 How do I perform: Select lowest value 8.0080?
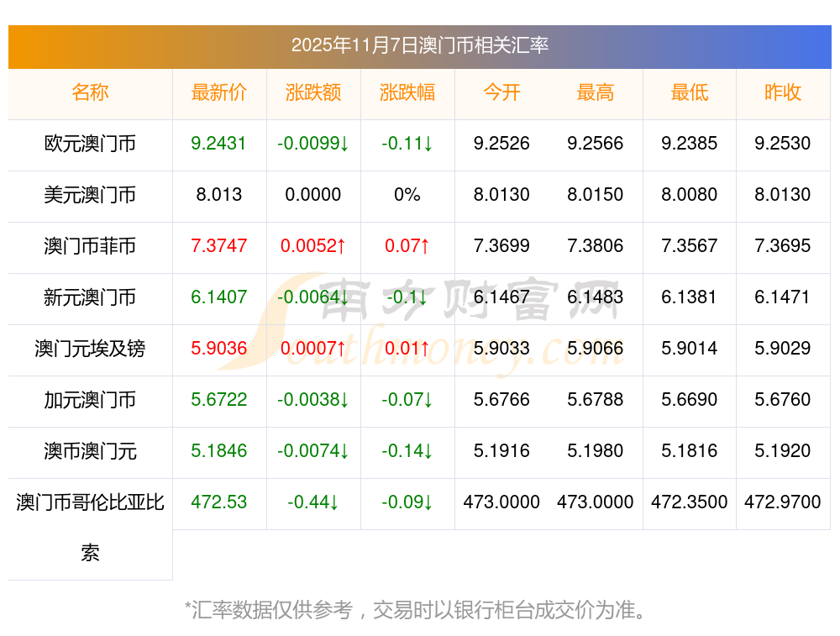[690, 195]
